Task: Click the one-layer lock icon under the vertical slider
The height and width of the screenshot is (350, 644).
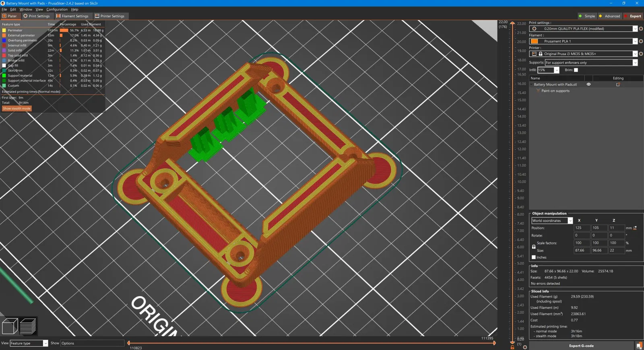Action: [512, 347]
